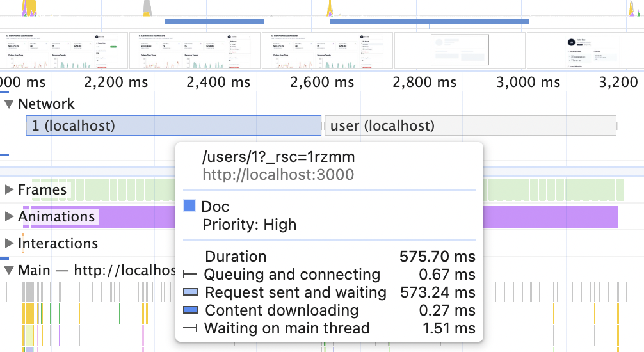Open the loading skeleton screenshot thumbnail
The height and width of the screenshot is (352, 644).
[459, 51]
